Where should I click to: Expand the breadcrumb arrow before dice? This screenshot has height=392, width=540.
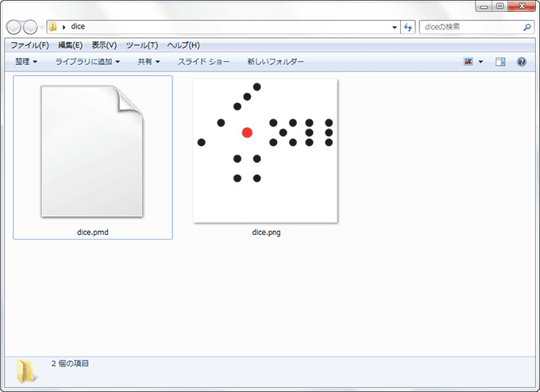64,27
